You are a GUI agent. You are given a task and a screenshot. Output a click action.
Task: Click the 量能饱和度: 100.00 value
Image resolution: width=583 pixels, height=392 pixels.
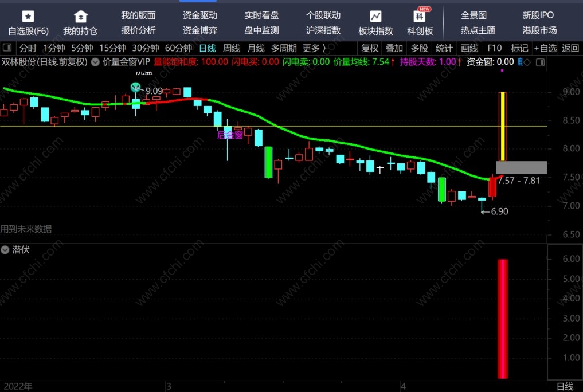pos(191,62)
